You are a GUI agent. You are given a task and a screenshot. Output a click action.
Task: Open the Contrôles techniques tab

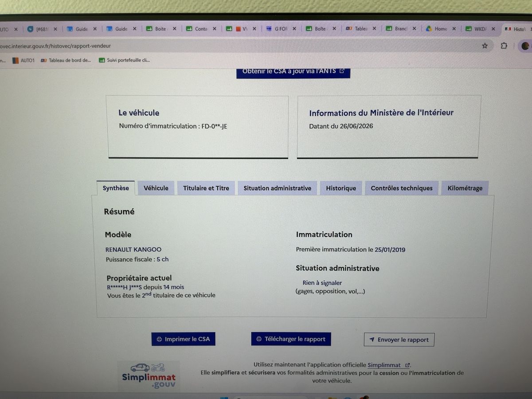pyautogui.click(x=402, y=188)
